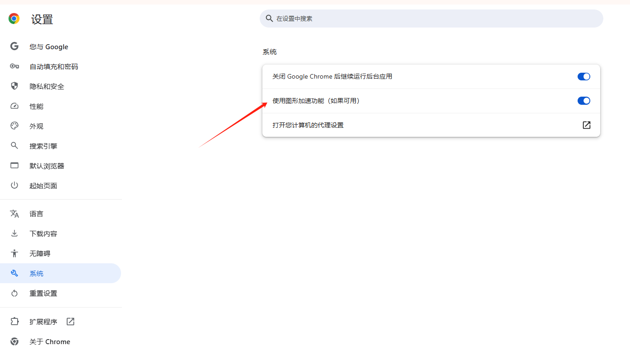Open 隐私和安全 settings
The image size is (630, 364).
(x=61, y=86)
